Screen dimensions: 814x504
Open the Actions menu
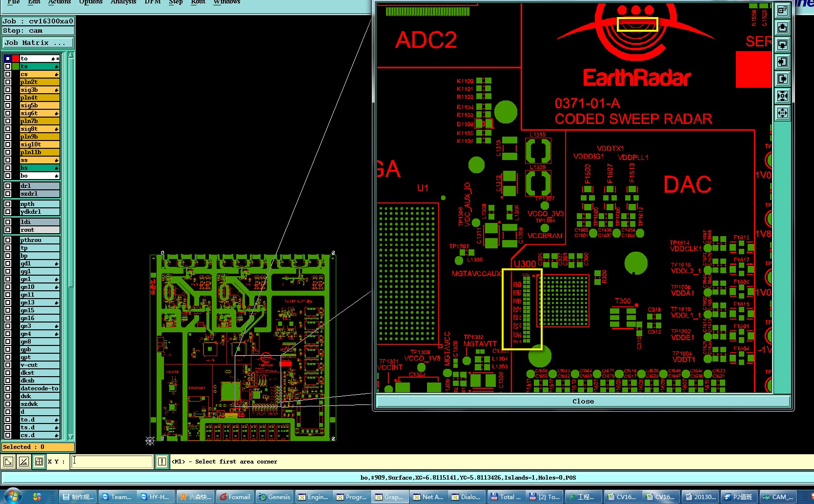tap(60, 2)
